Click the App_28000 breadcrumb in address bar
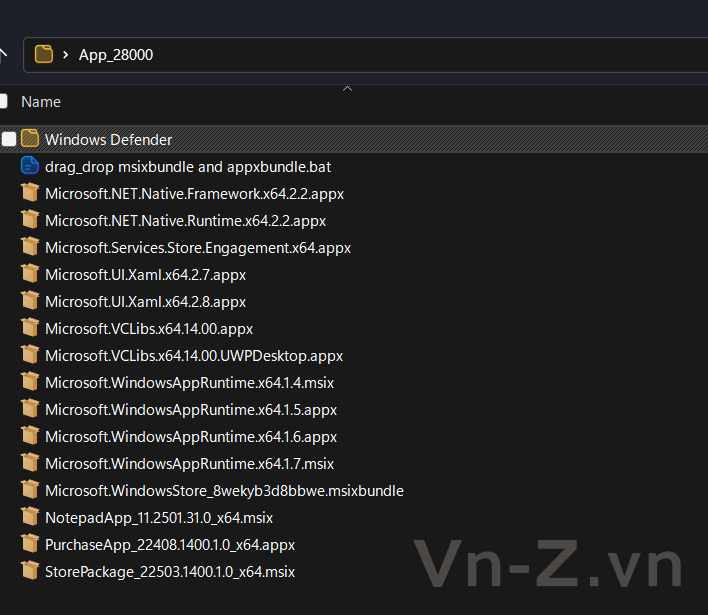The image size is (708, 615). pos(116,55)
